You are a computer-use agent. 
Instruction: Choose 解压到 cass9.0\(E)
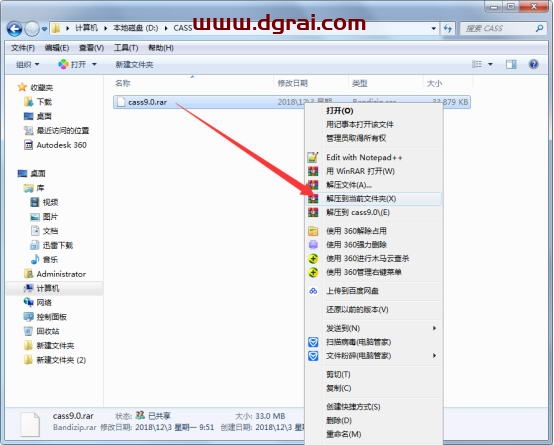click(374, 212)
